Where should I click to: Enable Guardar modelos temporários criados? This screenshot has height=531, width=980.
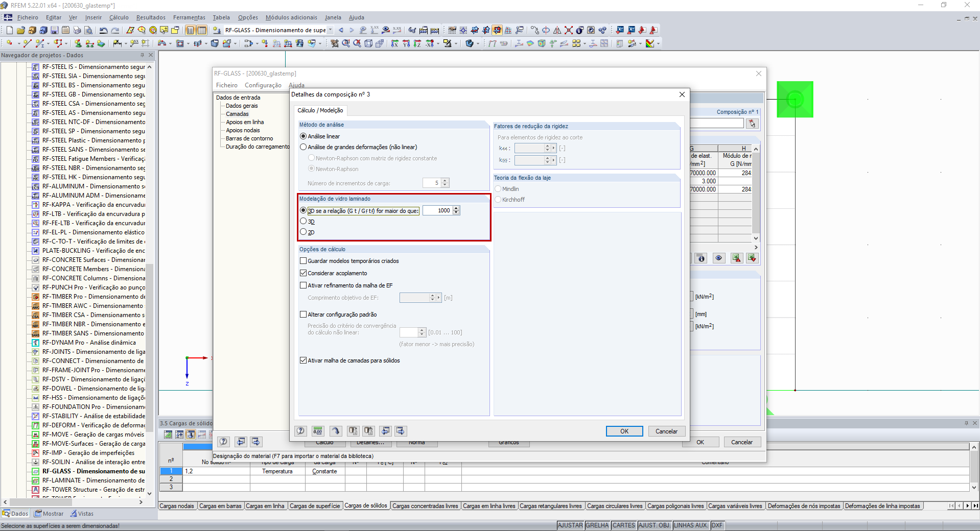tap(304, 261)
